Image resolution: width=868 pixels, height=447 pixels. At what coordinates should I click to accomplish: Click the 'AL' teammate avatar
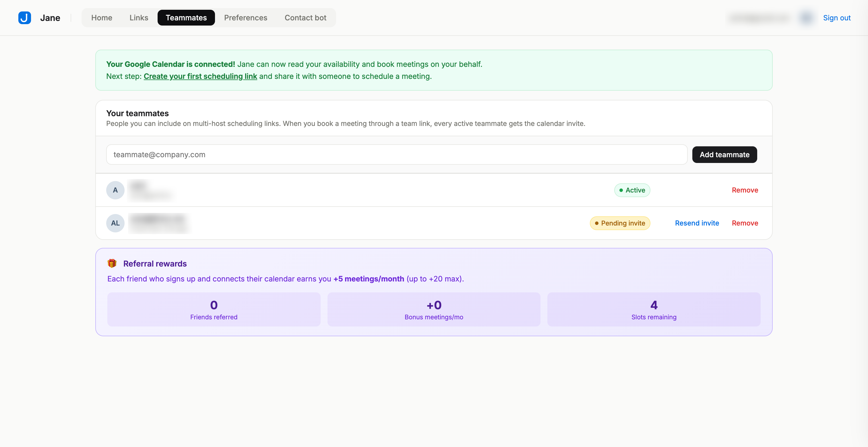(x=115, y=223)
